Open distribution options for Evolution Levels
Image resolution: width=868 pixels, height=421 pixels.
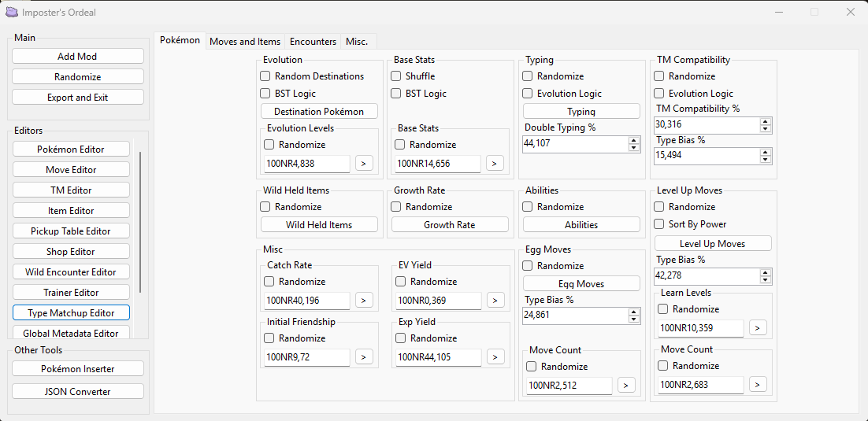364,163
